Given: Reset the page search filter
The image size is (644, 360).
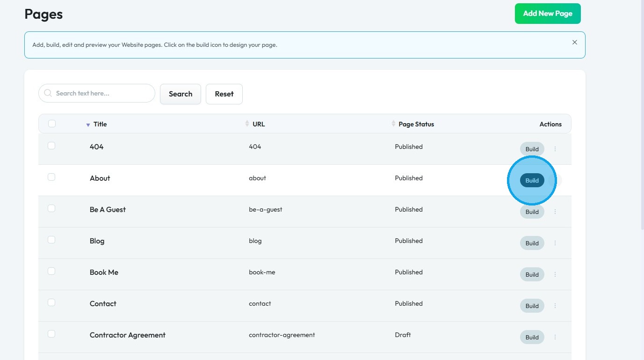Looking at the screenshot, I should tap(224, 94).
